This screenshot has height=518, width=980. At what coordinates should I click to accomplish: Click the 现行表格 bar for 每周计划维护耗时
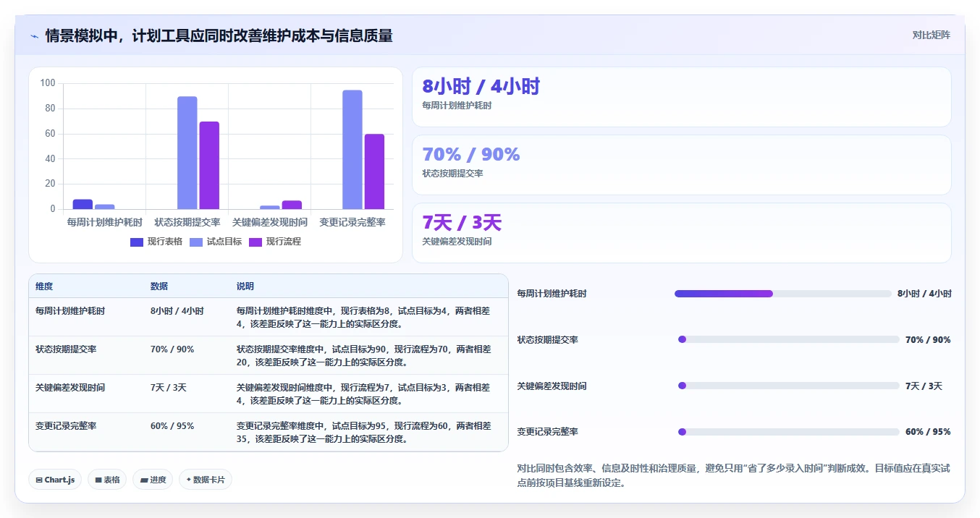[83, 204]
